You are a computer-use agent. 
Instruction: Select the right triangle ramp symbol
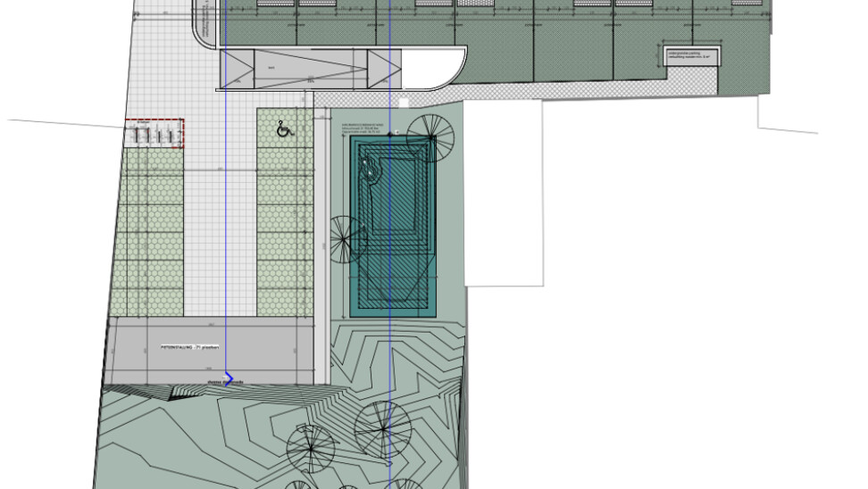(x=384, y=69)
